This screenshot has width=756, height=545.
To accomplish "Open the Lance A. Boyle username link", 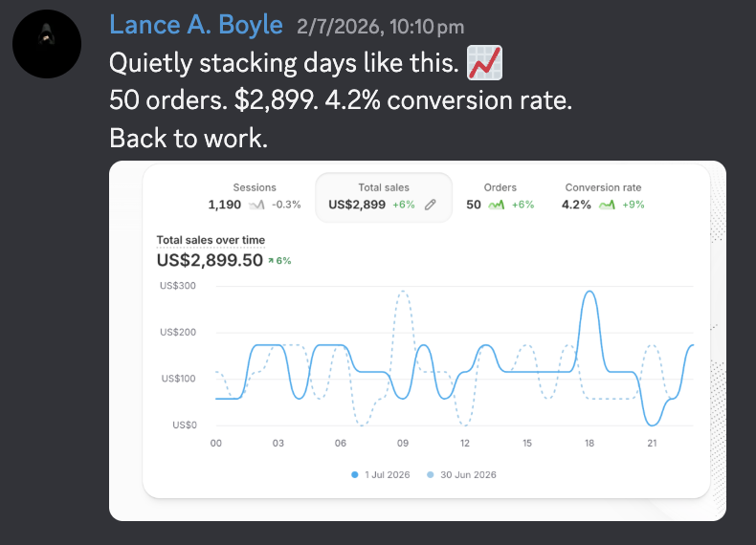I will coord(196,25).
